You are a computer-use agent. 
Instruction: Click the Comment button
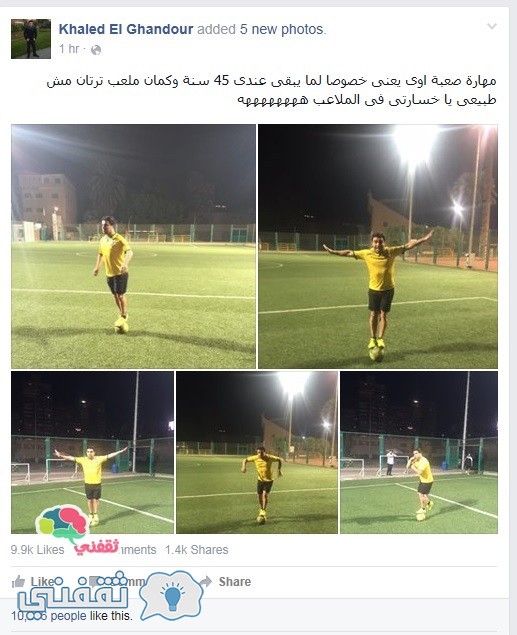tap(117, 582)
